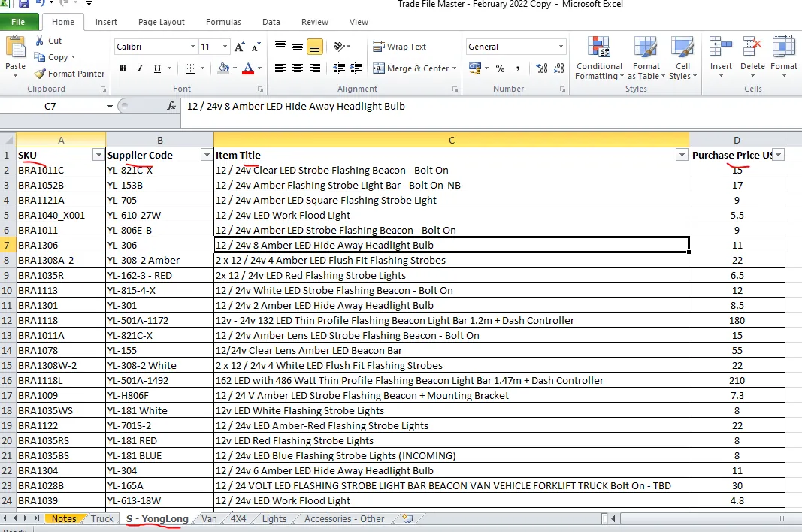Click Wrap Text button
The width and height of the screenshot is (802, 532).
click(399, 47)
